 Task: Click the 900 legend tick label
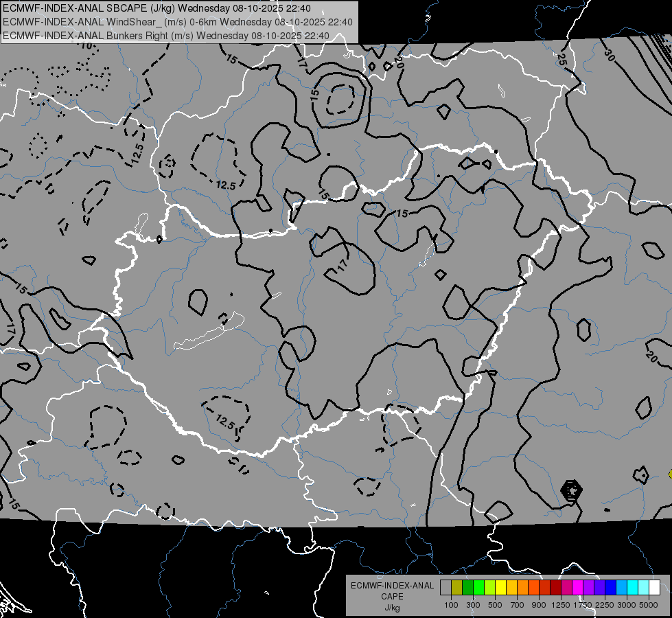pyautogui.click(x=539, y=605)
